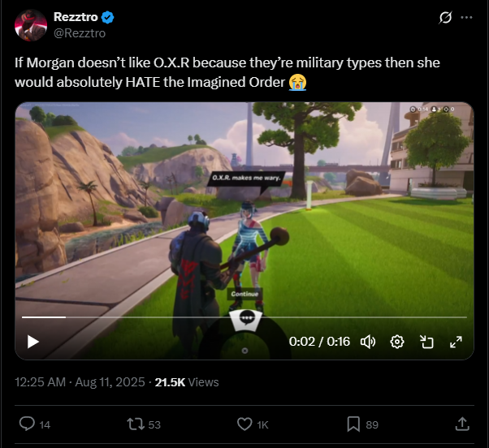Viewport: 489px width, 448px height.
Task: Repost the tweet with retweet icon
Action: coord(136,424)
